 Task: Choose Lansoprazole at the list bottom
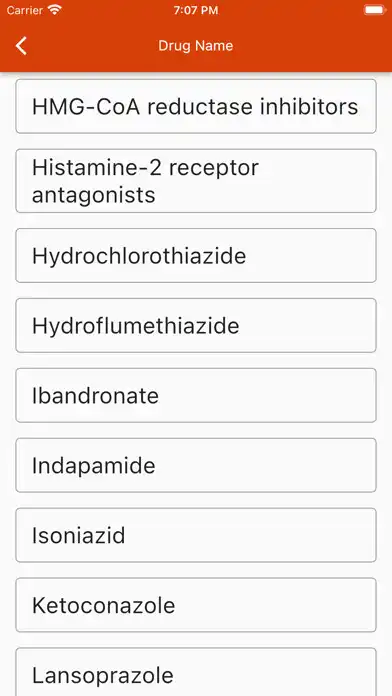pos(196,672)
